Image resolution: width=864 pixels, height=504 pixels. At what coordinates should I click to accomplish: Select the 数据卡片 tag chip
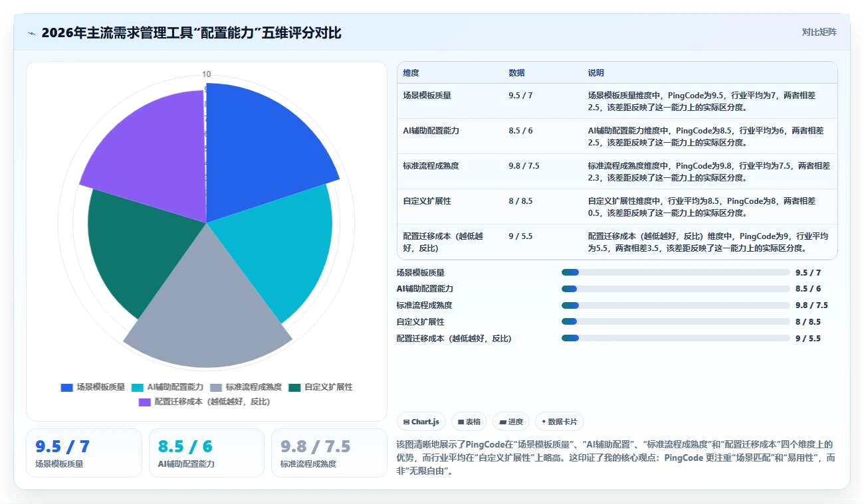click(x=560, y=422)
